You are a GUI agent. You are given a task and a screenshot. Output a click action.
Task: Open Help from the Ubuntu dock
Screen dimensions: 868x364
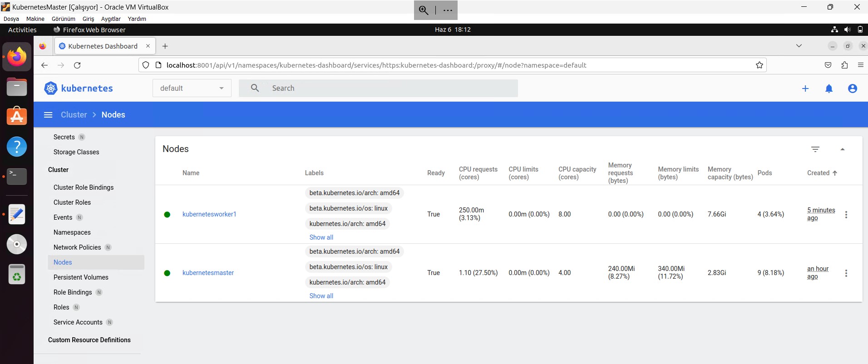pos(17,147)
